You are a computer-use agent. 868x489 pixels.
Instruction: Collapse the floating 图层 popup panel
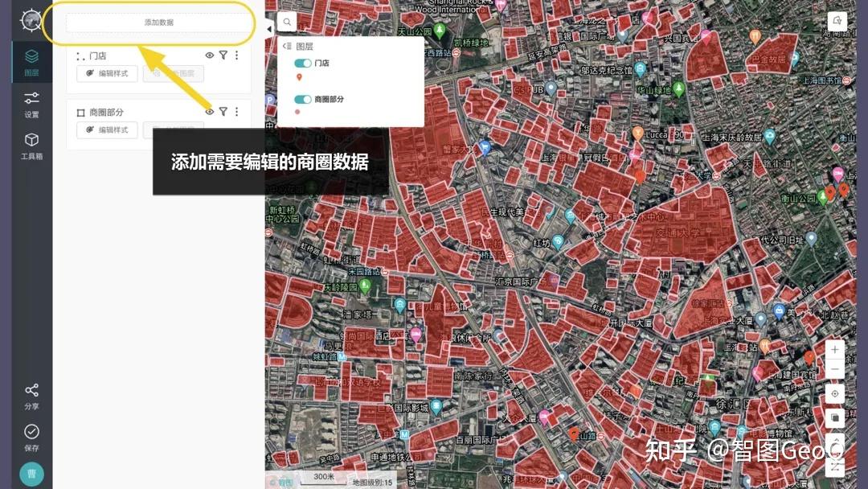288,47
